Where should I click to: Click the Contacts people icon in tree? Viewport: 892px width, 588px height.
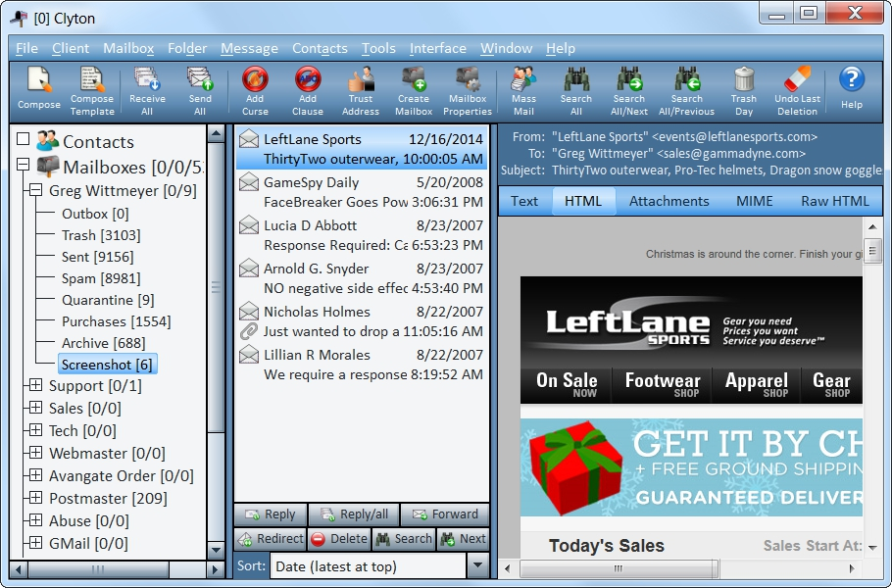click(x=47, y=140)
